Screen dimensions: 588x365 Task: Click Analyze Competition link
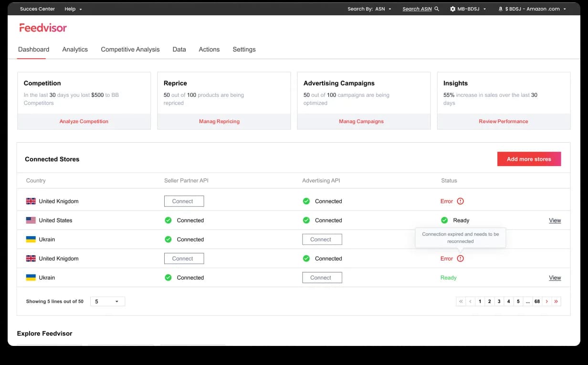(84, 122)
